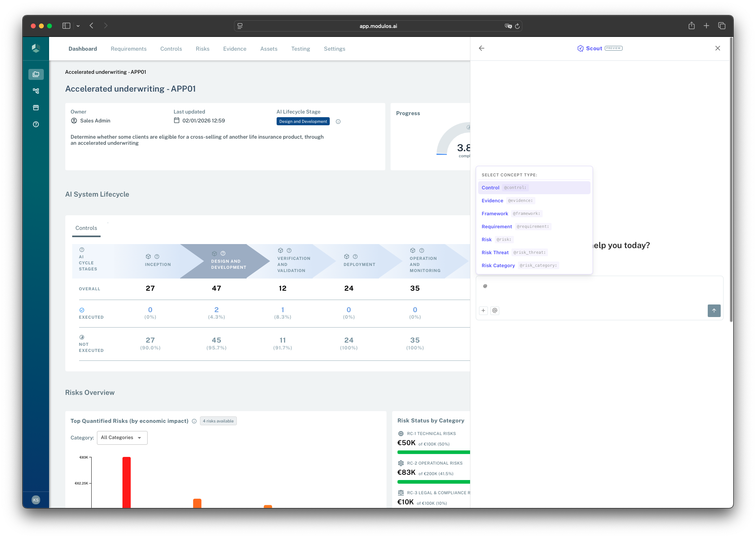Viewport: 756px width, 538px height.
Task: Open the marketplace icon in the sidebar
Action: tap(36, 107)
